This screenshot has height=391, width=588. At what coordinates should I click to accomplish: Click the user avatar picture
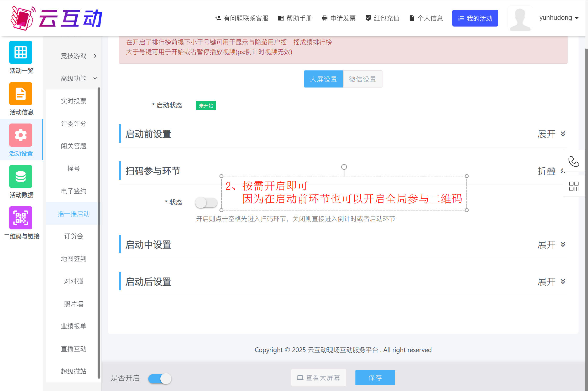point(520,18)
